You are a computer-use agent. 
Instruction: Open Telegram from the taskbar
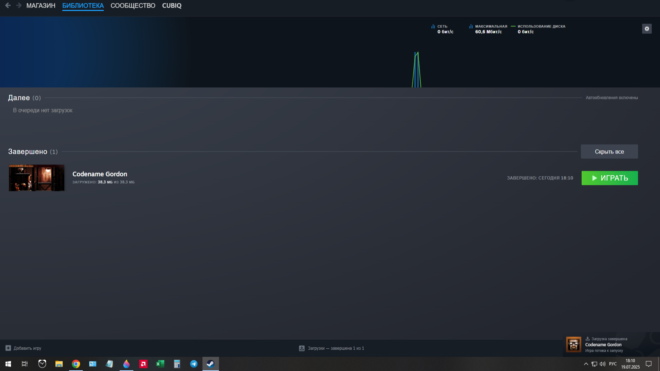point(194,364)
